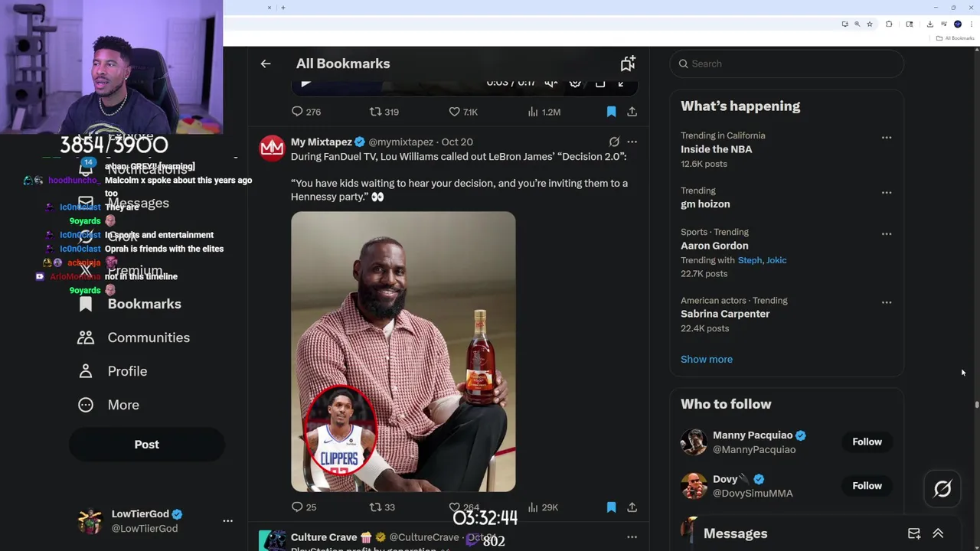Viewport: 980px width, 551px height.
Task: Focus the Search field
Action: pos(787,64)
